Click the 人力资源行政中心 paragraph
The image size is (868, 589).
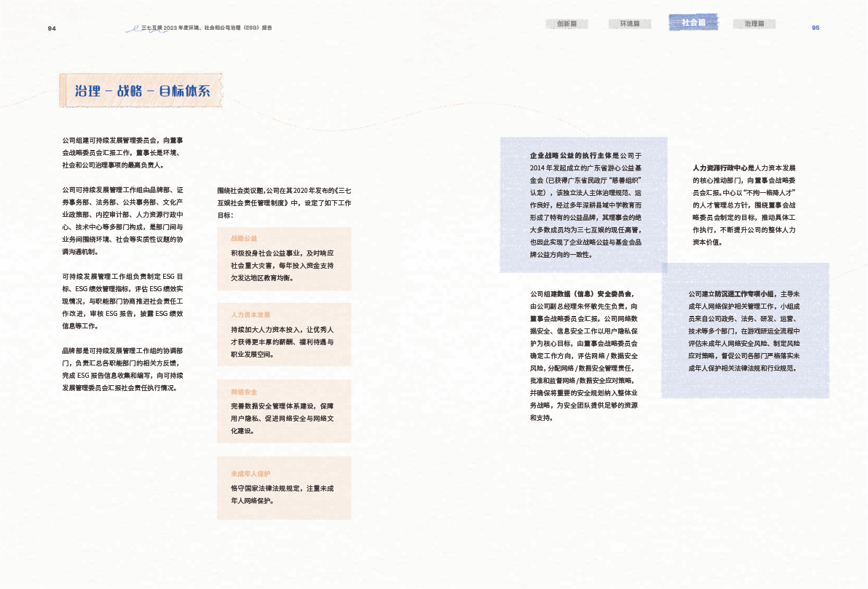(743, 205)
